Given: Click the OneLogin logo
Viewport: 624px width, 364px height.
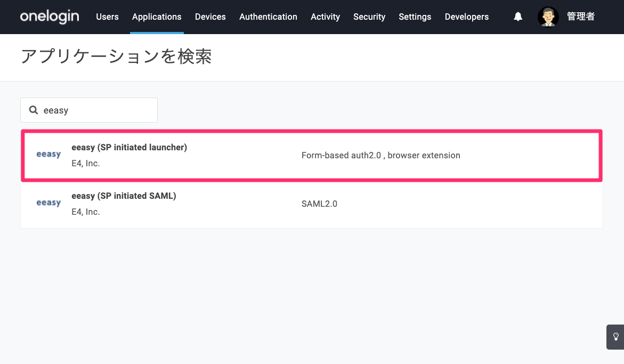Looking at the screenshot, I should pos(50,17).
